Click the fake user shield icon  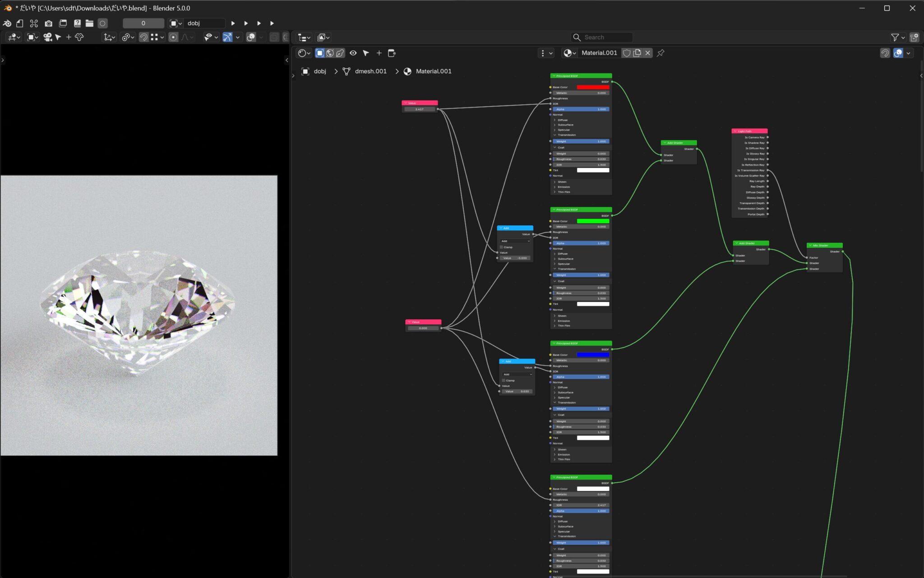[627, 53]
